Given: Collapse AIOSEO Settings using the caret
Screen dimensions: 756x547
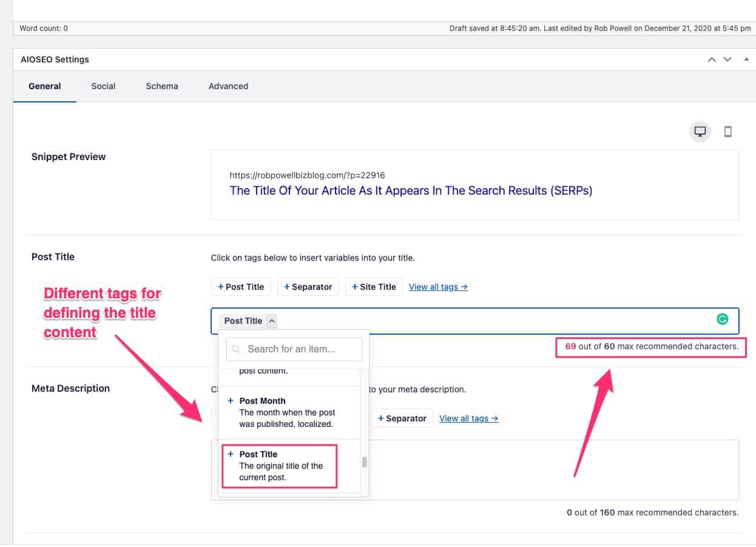Looking at the screenshot, I should [x=746, y=59].
